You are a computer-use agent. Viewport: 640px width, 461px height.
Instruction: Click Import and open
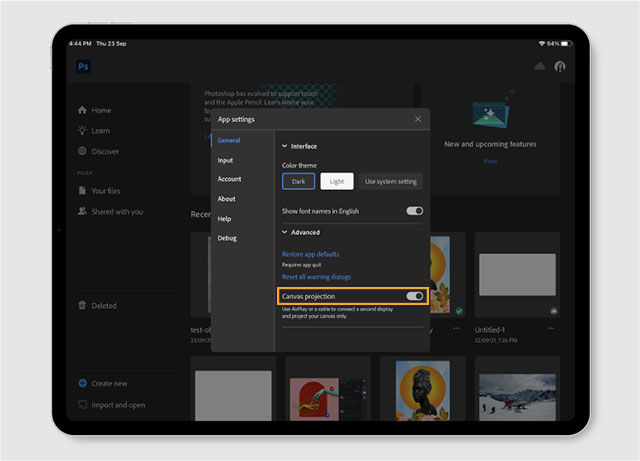tap(112, 405)
